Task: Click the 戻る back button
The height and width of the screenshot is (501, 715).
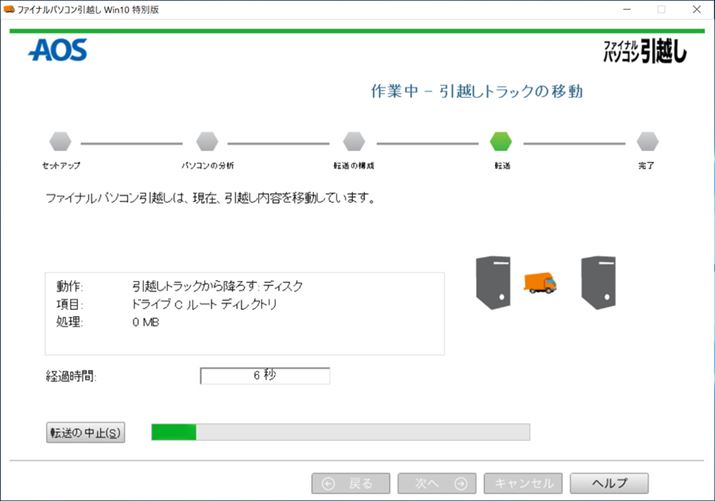Action: coord(351,483)
